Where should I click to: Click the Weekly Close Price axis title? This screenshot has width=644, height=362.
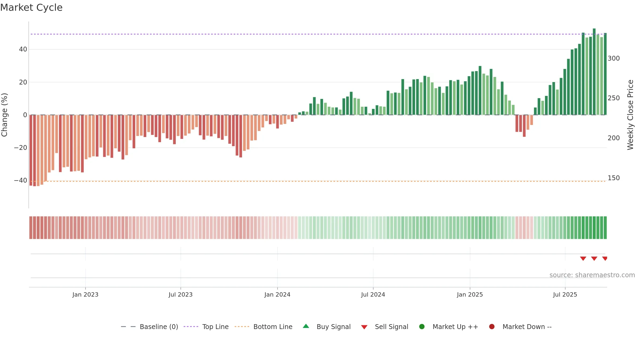tap(630, 115)
